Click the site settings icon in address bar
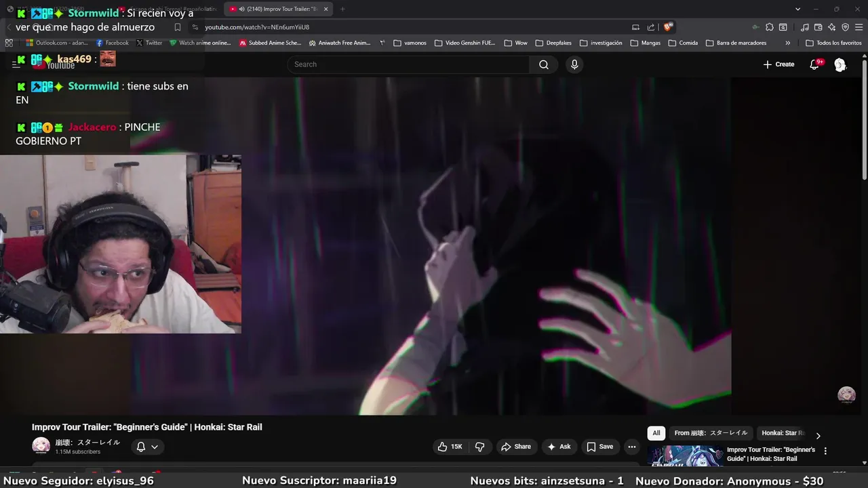This screenshot has width=868, height=488. [195, 27]
